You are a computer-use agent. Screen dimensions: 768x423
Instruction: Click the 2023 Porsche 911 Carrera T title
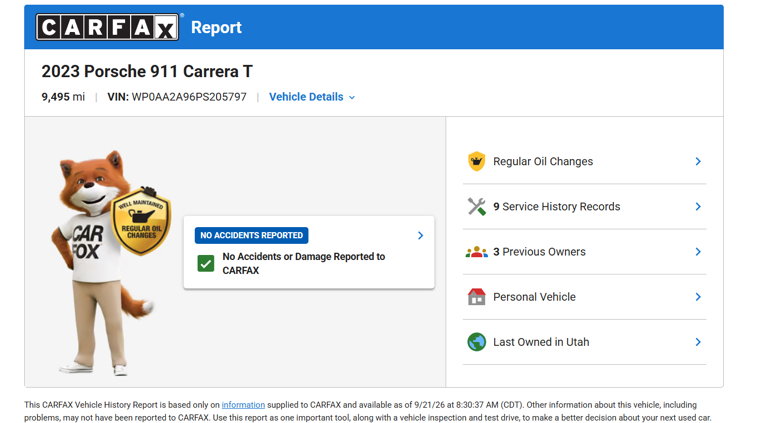click(147, 71)
